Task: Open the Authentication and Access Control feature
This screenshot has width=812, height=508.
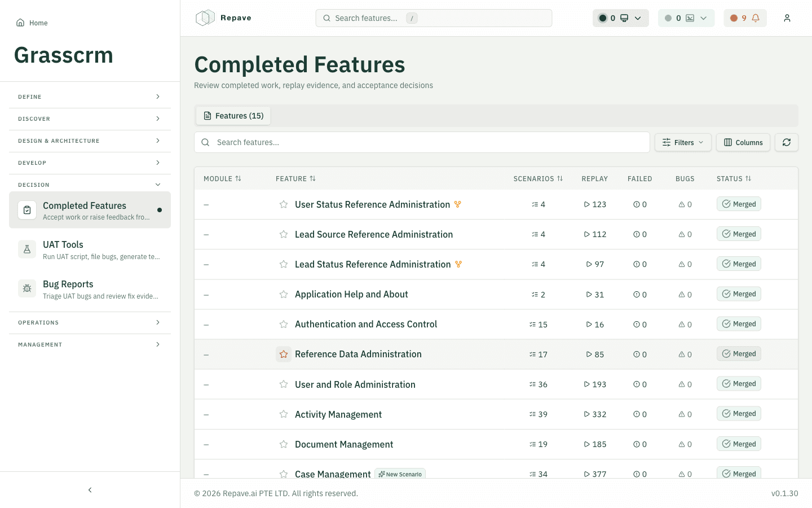Action: [366, 325]
